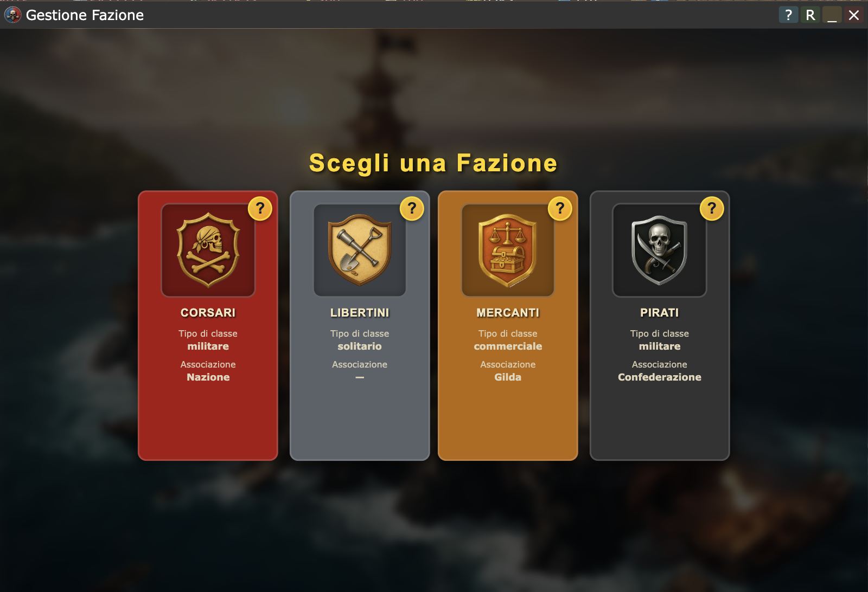Click the Pirati Confederazione association label
Viewport: 868px width, 592px height.
click(x=660, y=377)
